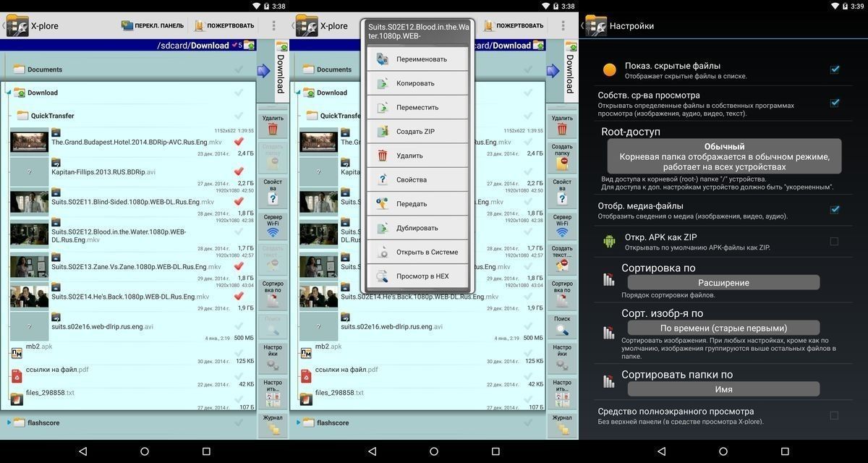This screenshot has height=463, width=868.
Task: Expand the flashscore folder arrow in the red-checkmark list
Action: [x=9, y=422]
